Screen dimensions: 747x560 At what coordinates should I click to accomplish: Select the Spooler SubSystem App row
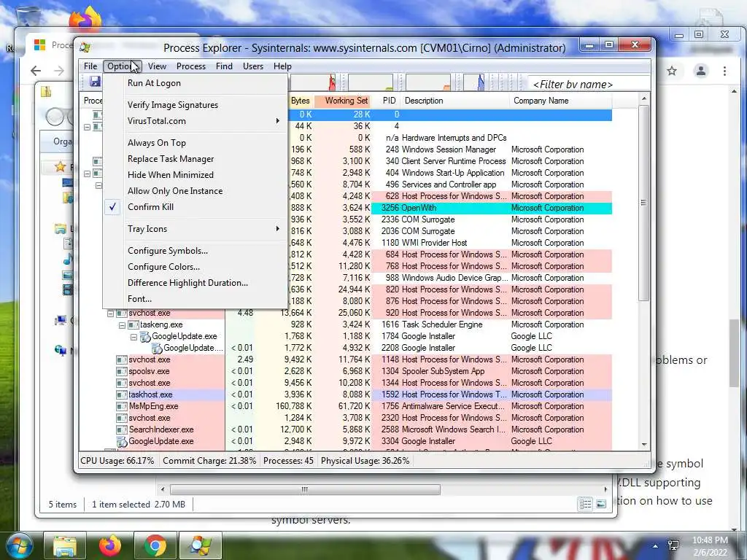pyautogui.click(x=345, y=371)
